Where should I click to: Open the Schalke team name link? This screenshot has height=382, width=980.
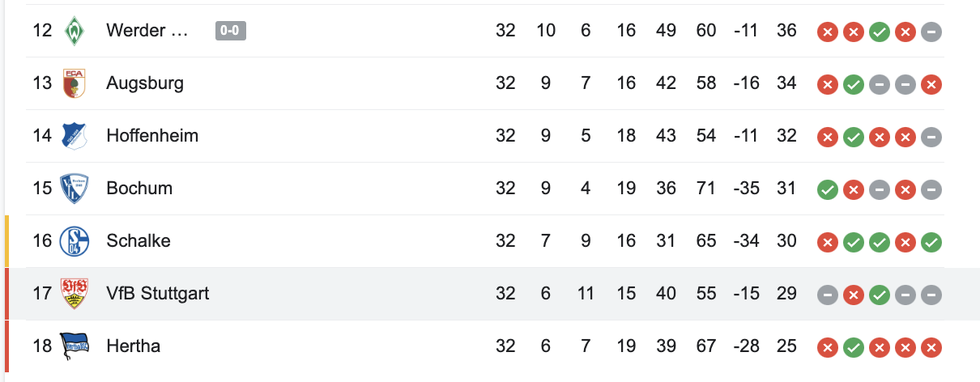(138, 241)
